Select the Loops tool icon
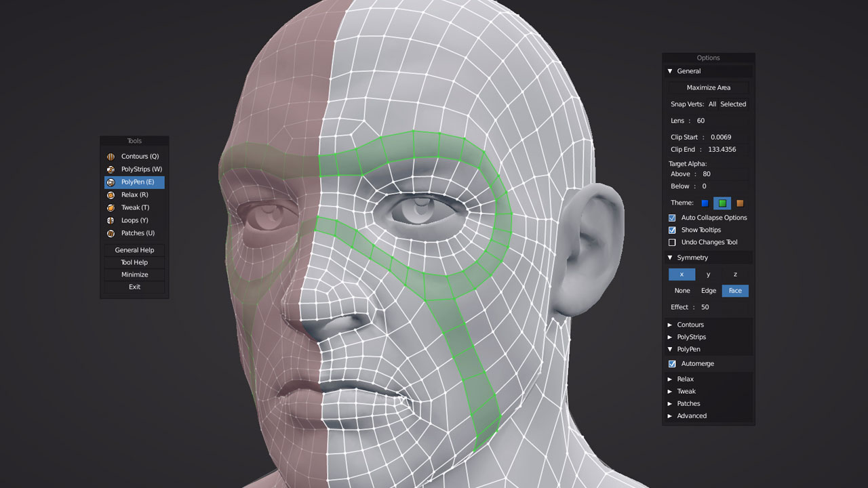 point(111,220)
